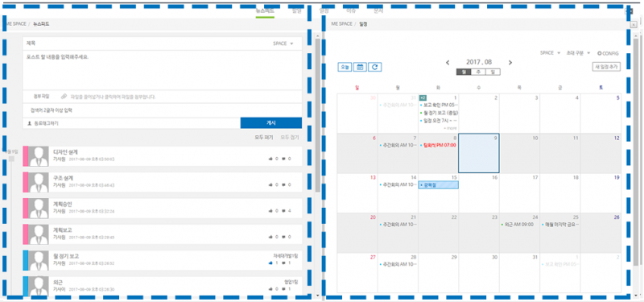Image resolution: width=644 pixels, height=302 pixels.
Task: Open comments icon on 계획승인 post
Action: pyautogui.click(x=283, y=211)
